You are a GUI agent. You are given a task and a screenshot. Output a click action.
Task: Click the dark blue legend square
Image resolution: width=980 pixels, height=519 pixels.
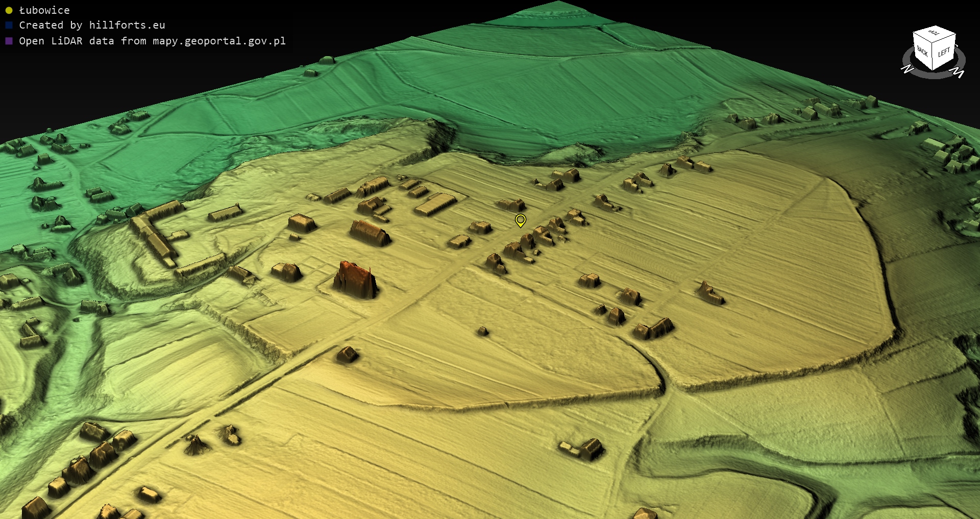click(x=9, y=25)
